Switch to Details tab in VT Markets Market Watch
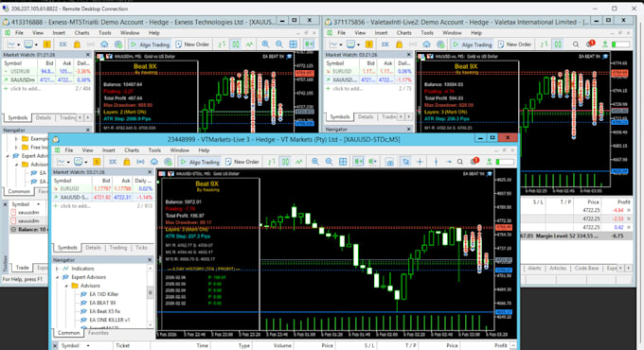644x350 pixels. click(x=93, y=248)
